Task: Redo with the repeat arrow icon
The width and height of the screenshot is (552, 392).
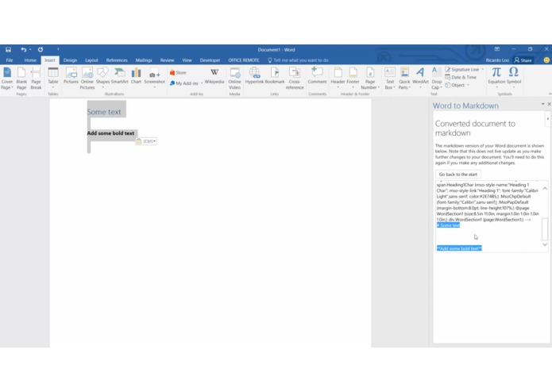Action: (x=41, y=49)
